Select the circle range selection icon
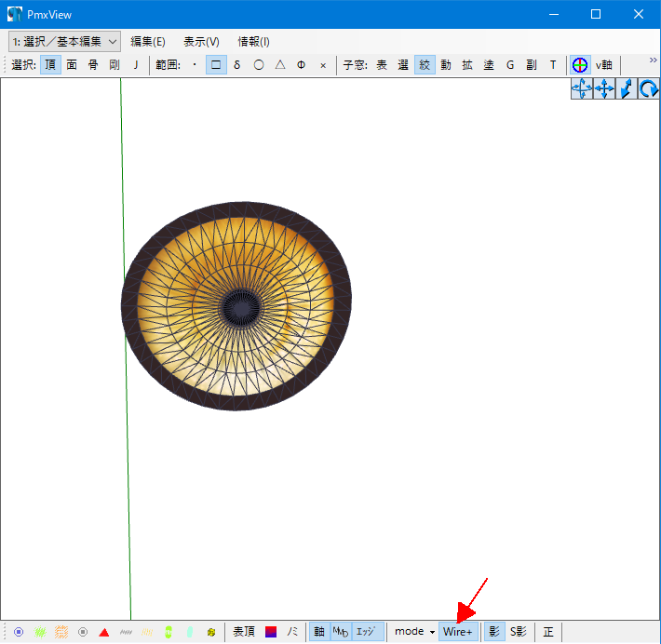The width and height of the screenshot is (661, 644). (x=259, y=65)
